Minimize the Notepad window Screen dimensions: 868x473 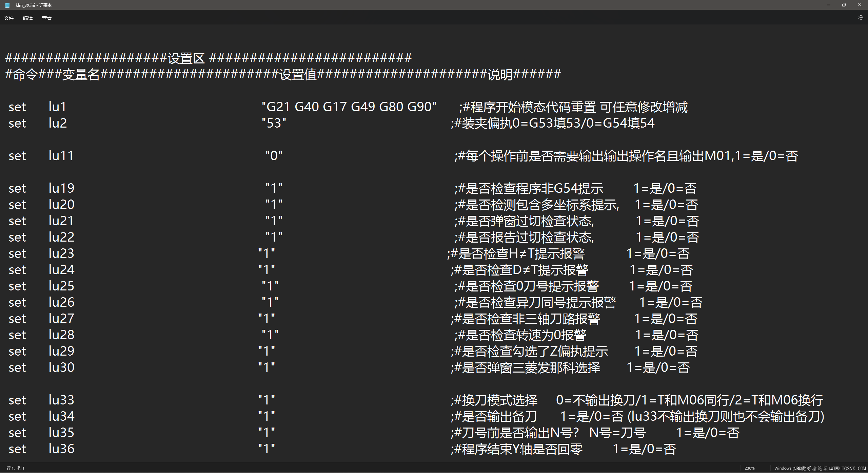(x=829, y=5)
